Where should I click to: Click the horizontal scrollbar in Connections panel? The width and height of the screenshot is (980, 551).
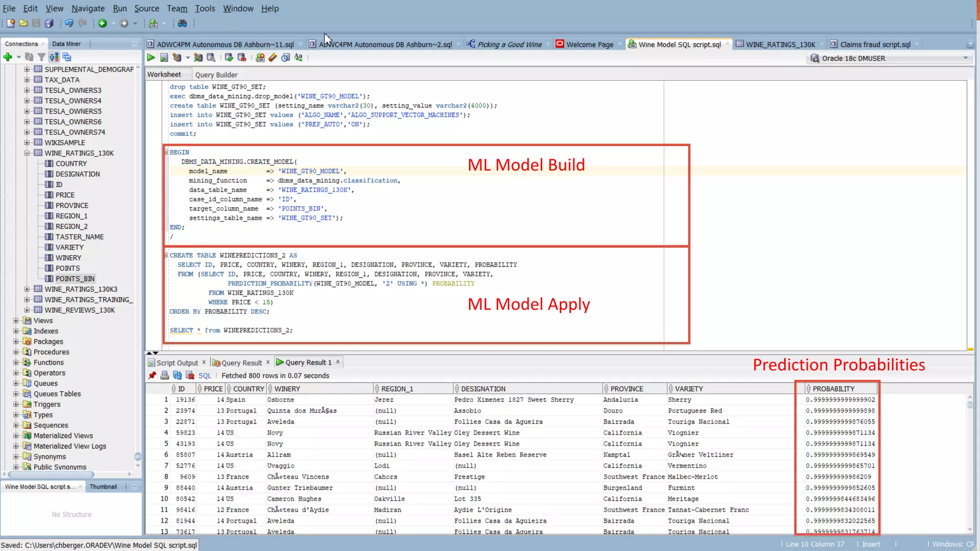[51, 474]
